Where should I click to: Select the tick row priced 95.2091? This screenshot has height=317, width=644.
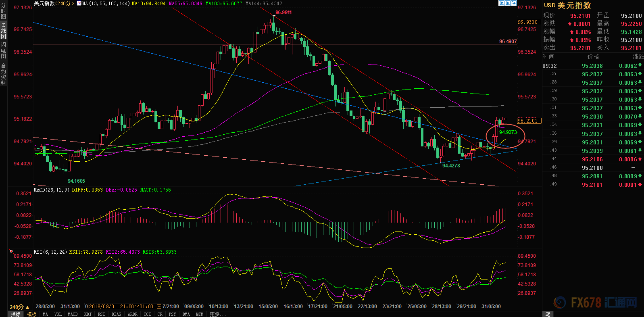pyautogui.click(x=593, y=176)
